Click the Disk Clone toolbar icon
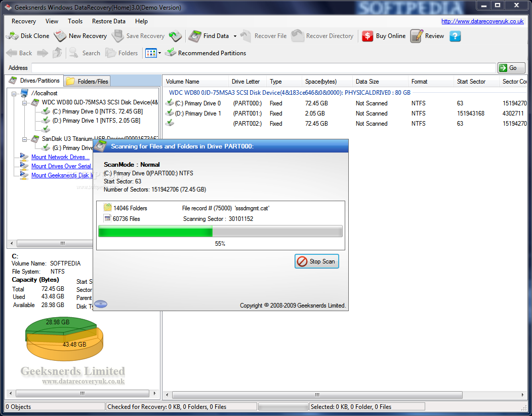Viewport: 532px width, 416px height. click(x=12, y=35)
